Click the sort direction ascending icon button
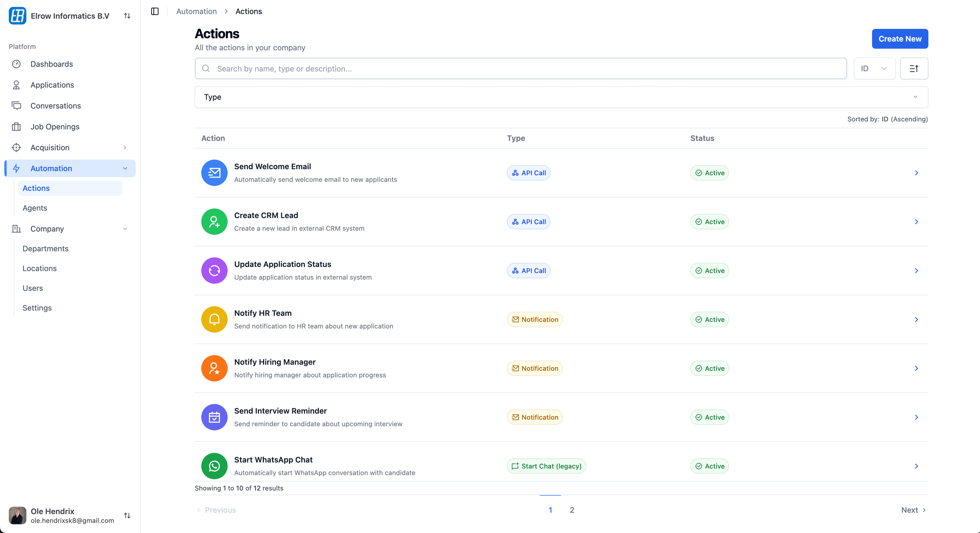The image size is (980, 533). 914,68
